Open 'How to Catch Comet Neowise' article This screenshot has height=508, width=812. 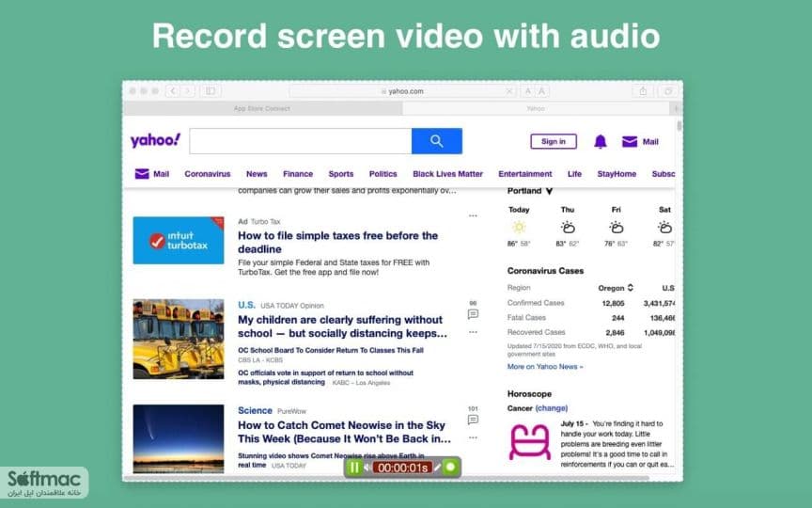coord(344,432)
